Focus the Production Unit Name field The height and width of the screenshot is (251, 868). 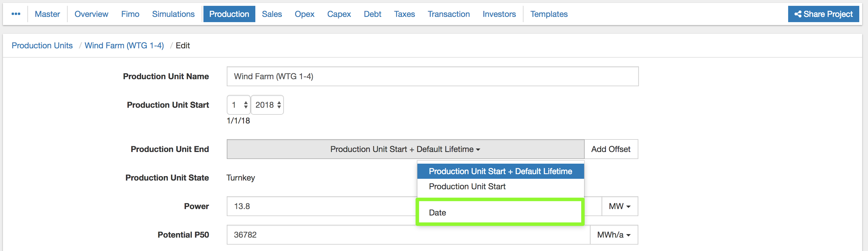click(x=432, y=76)
